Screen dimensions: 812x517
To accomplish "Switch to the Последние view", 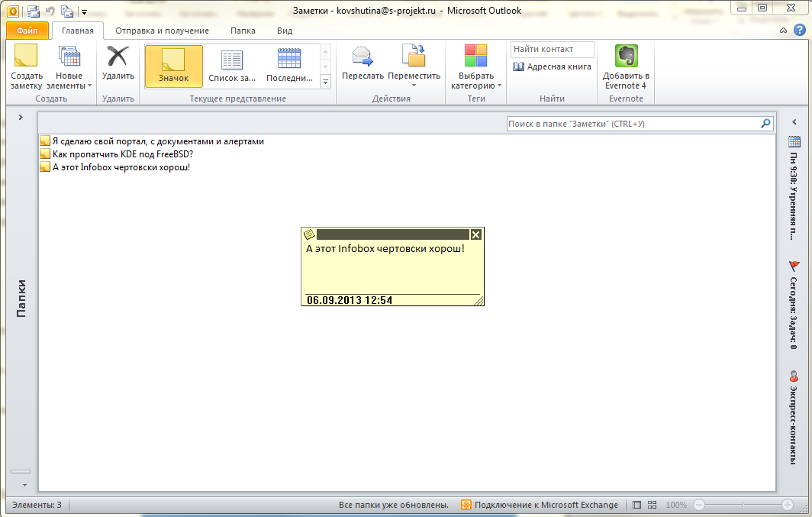I will point(289,66).
